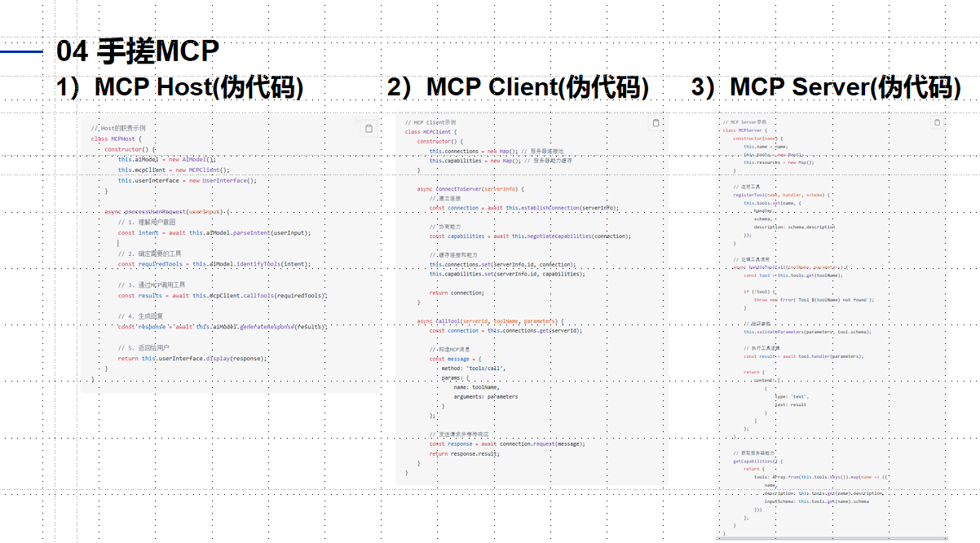The image size is (980, 543).
Task: Click 'this.userInterface = new UserInterface();' line
Action: tap(187, 181)
